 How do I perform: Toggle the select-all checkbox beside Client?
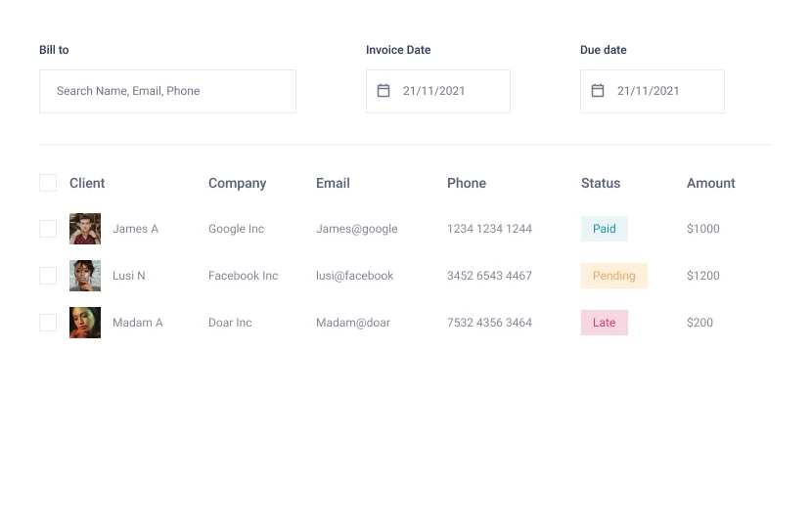48,183
